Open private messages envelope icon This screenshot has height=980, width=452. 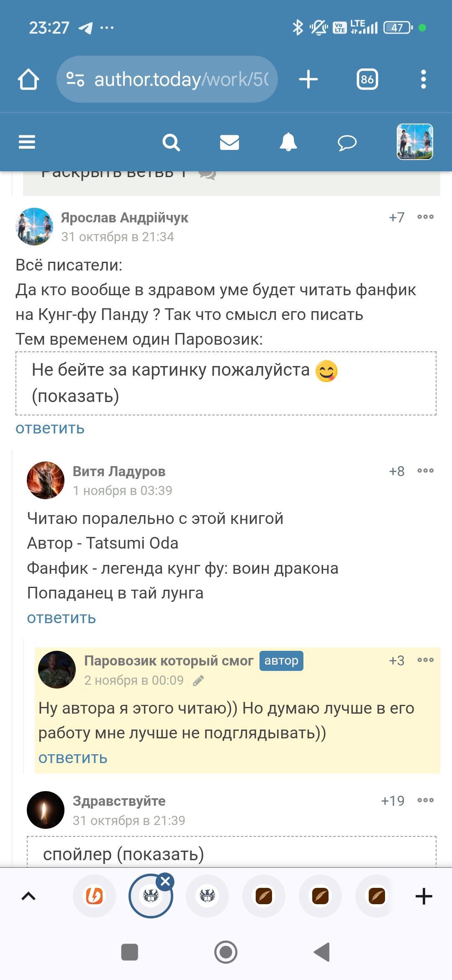tap(229, 142)
